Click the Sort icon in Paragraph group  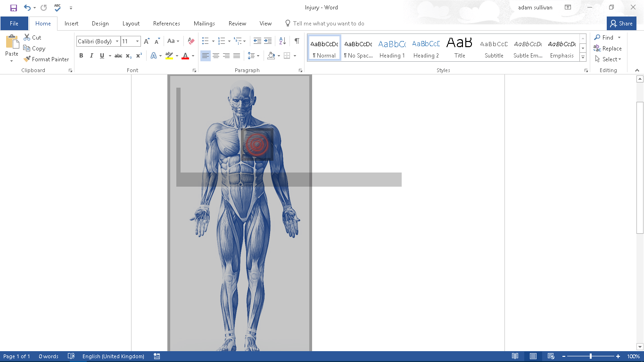tap(281, 41)
